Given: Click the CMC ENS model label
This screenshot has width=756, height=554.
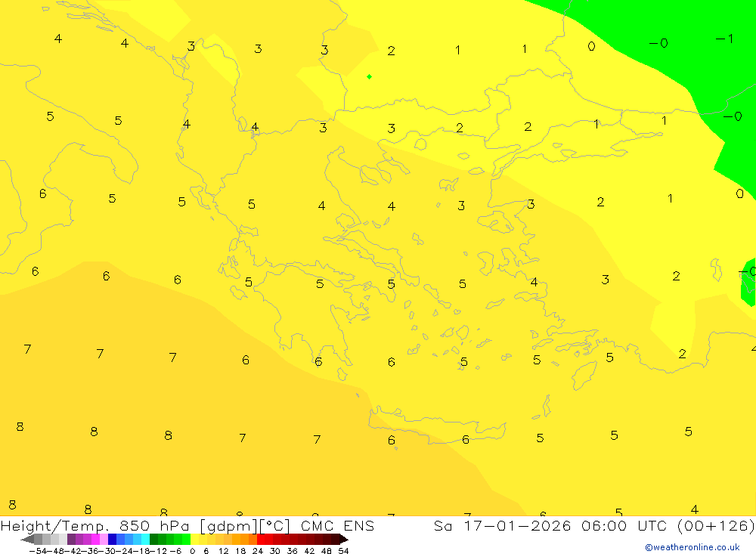Looking at the screenshot, I should coord(337,525).
